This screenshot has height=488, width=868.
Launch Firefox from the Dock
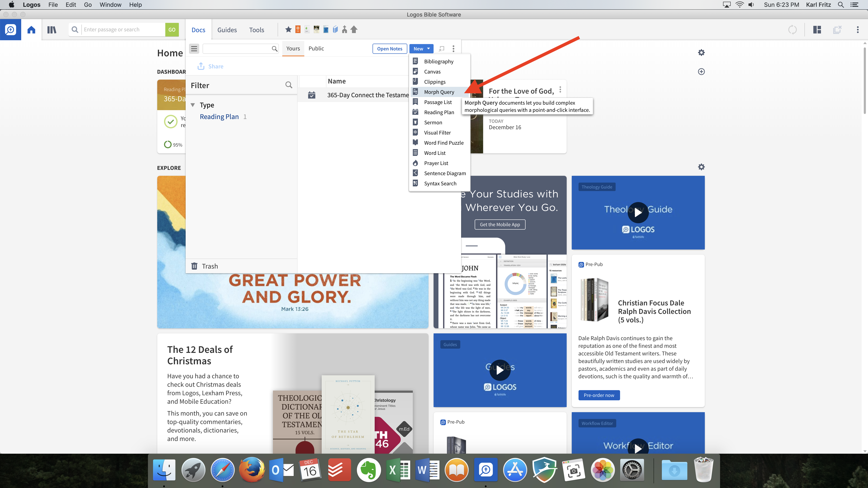coord(252,470)
